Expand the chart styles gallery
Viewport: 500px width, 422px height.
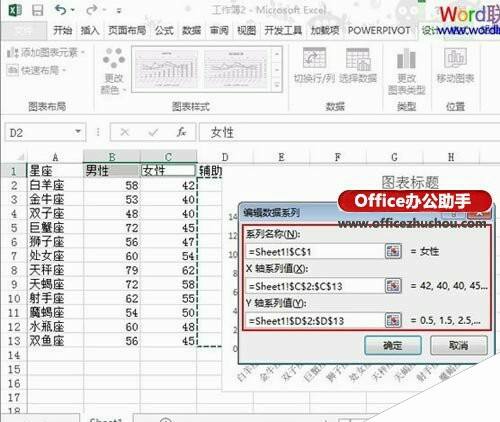tap(277, 85)
